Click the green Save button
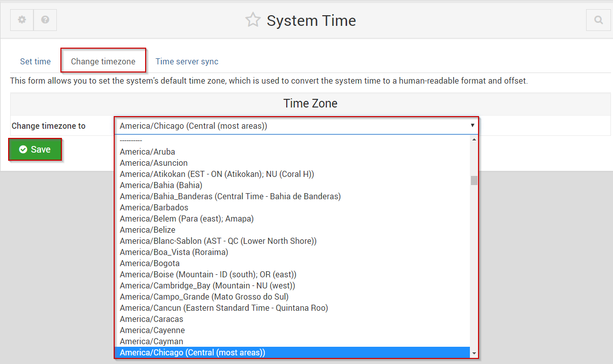This screenshot has height=364, width=613. click(x=35, y=150)
